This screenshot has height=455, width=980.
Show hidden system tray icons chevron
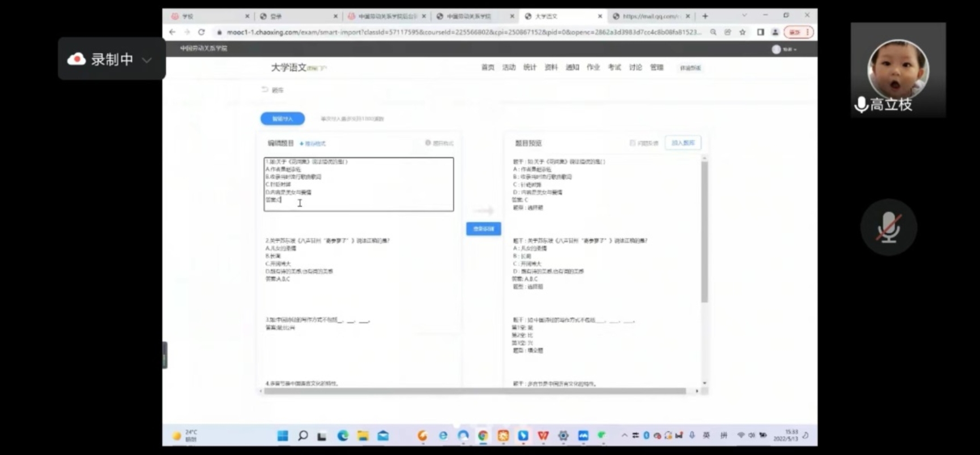pyautogui.click(x=624, y=436)
